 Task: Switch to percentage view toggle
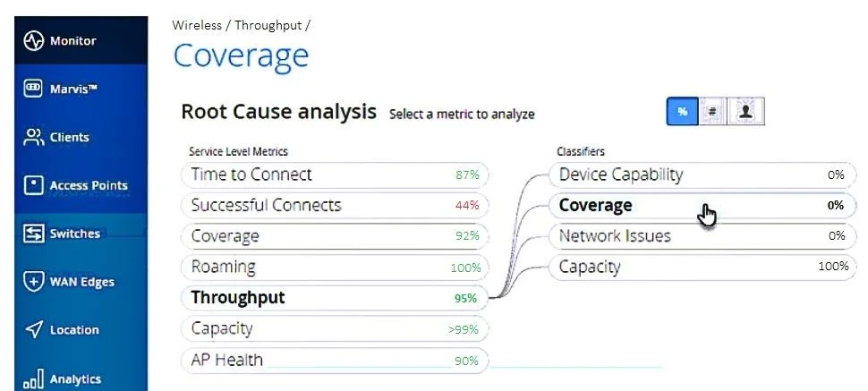[x=682, y=111]
